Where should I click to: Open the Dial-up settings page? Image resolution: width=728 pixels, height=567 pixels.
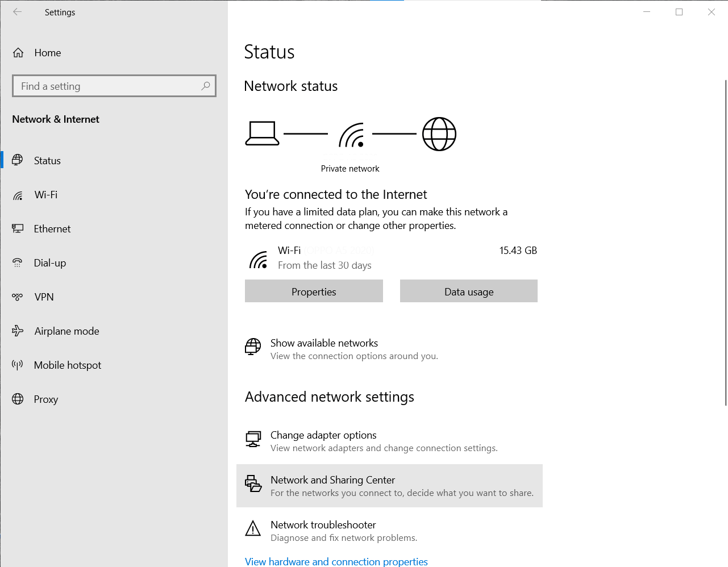[x=49, y=262]
